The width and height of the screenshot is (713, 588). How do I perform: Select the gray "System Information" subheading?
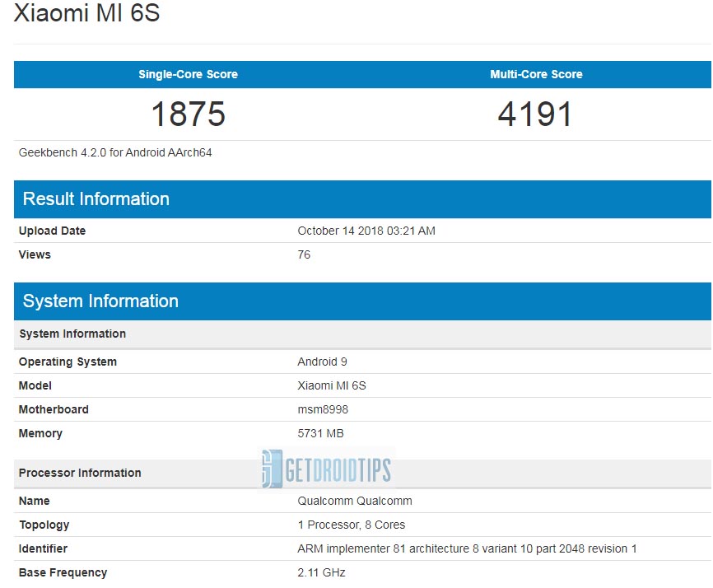[72, 334]
